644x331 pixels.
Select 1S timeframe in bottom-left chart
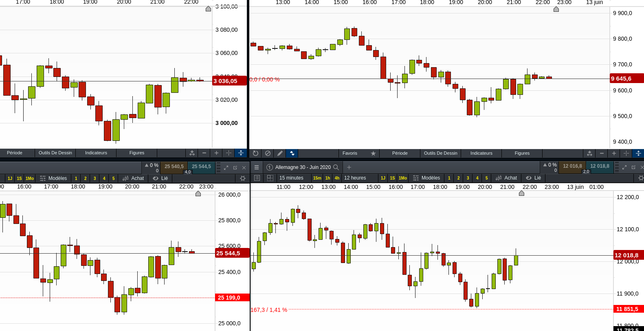[19, 178]
